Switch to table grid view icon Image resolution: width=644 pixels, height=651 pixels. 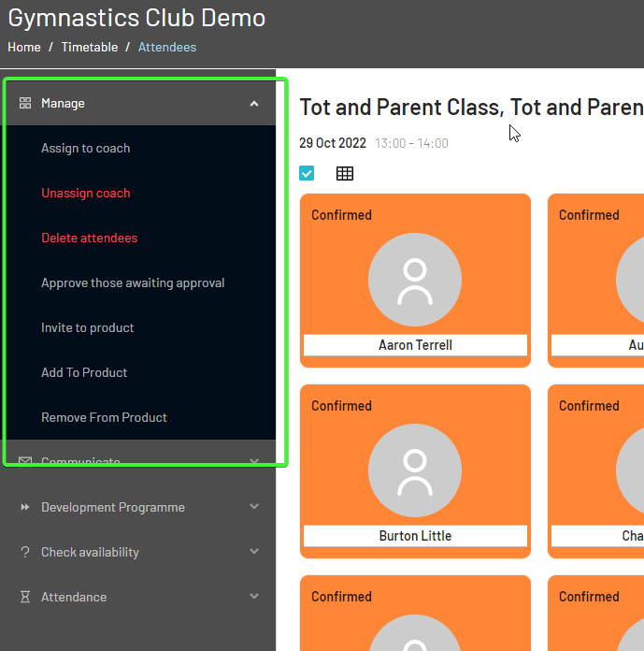[x=345, y=174]
